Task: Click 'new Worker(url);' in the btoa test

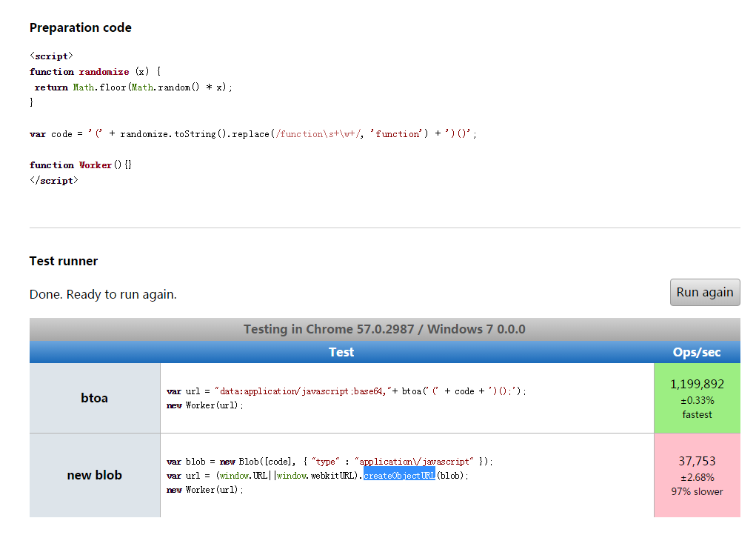Action: coord(205,405)
